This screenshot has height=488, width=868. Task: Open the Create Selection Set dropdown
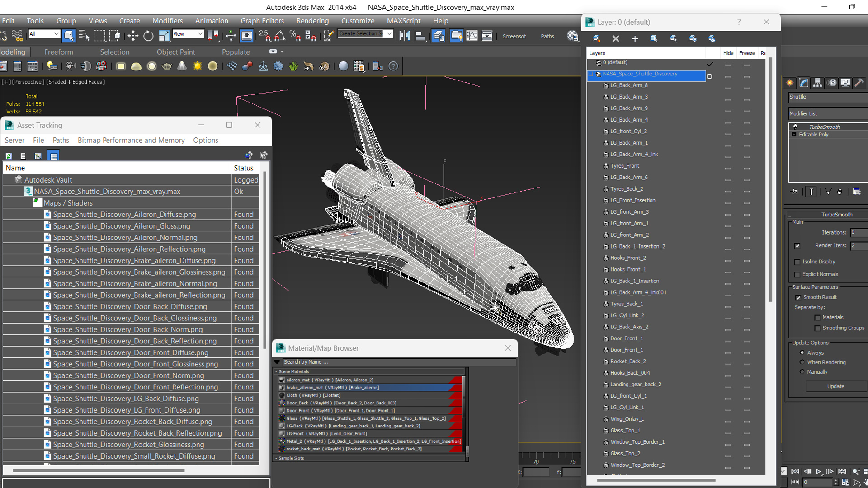tap(365, 34)
